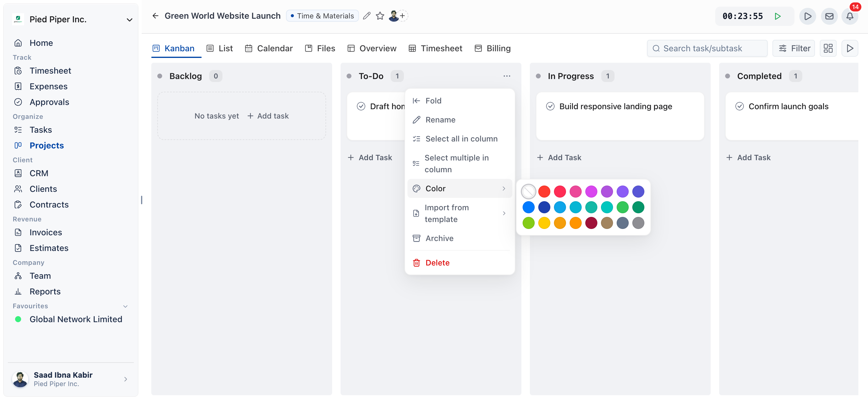Edit project name with pencil icon
Image resolution: width=868 pixels, height=400 pixels.
tap(366, 16)
